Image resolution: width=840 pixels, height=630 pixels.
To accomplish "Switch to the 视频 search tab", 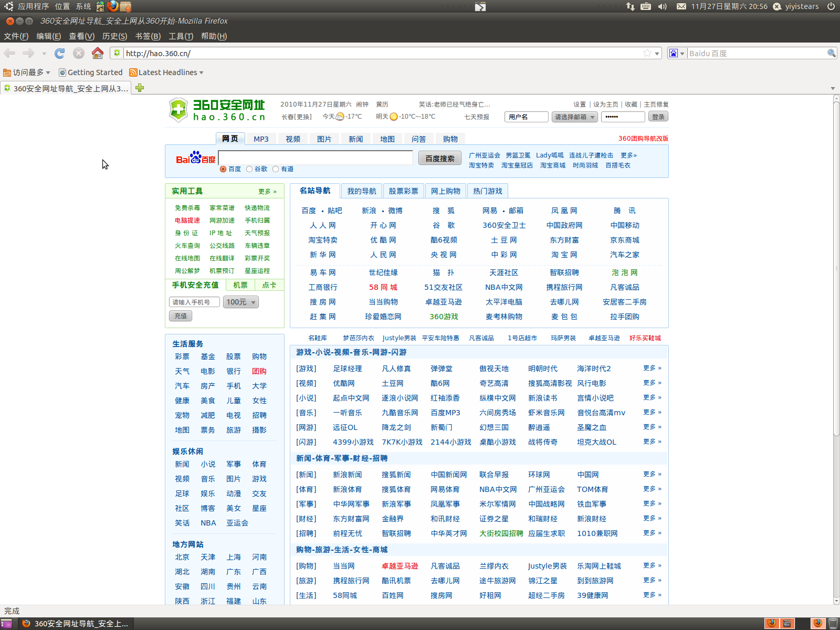I will (x=293, y=139).
